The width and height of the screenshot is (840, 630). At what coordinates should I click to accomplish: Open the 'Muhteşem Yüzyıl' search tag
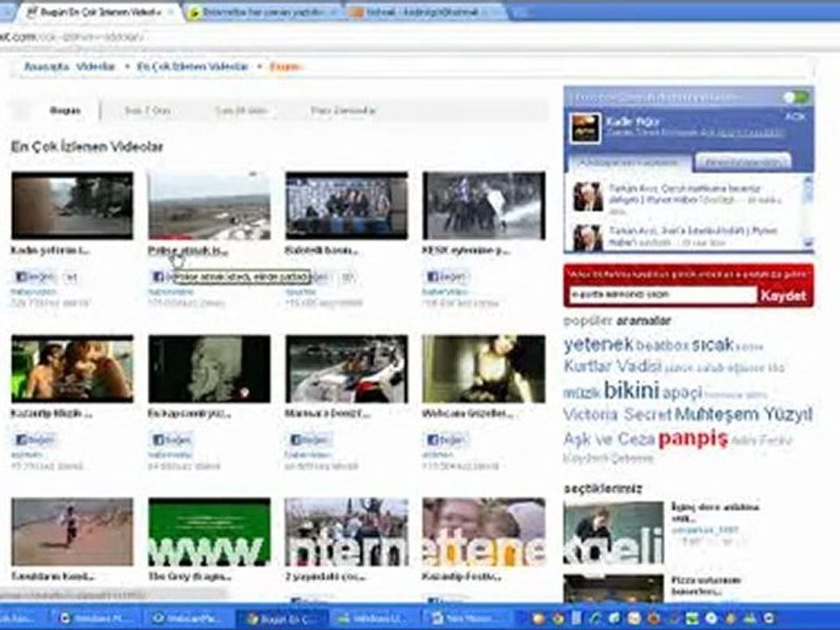(x=744, y=414)
